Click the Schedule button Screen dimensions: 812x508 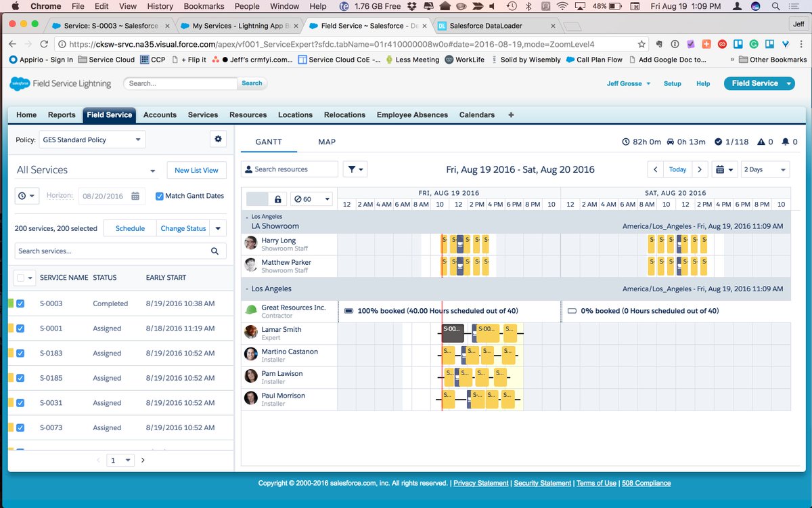[x=130, y=228]
